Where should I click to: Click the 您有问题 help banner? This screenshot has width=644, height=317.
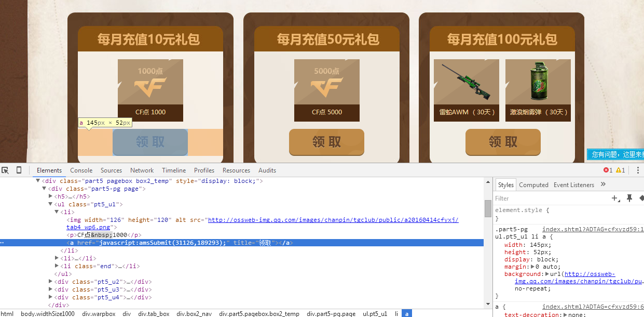[615, 154]
